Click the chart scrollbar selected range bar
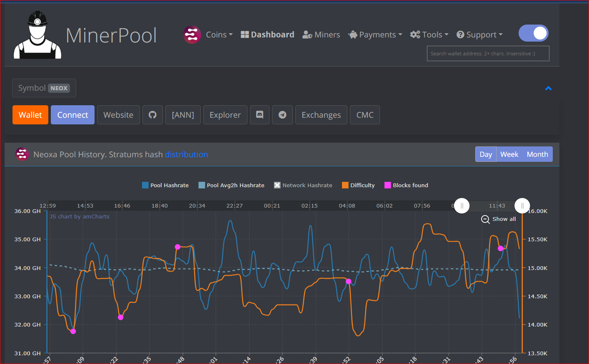Viewport: 589px width, 364px height. (492, 206)
